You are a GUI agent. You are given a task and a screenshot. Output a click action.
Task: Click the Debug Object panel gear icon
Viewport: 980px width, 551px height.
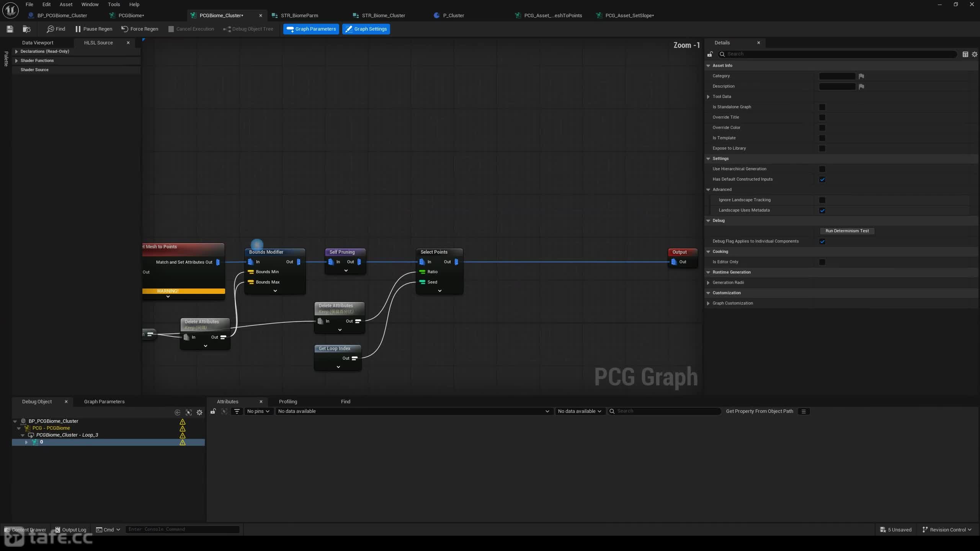199,412
